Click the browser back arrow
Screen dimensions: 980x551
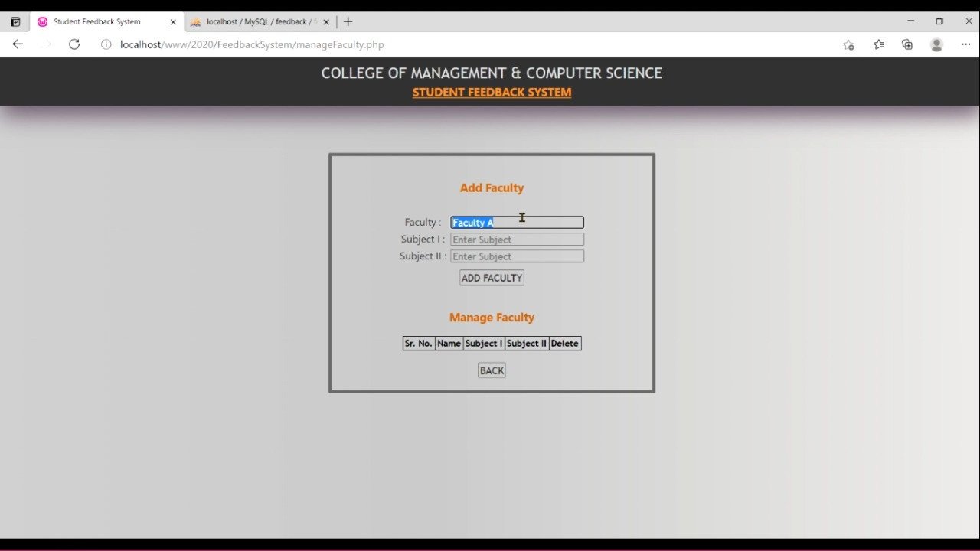click(x=18, y=44)
